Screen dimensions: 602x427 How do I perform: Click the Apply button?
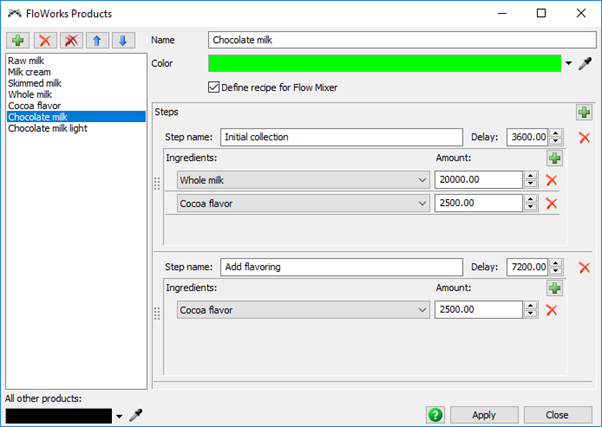point(484,415)
